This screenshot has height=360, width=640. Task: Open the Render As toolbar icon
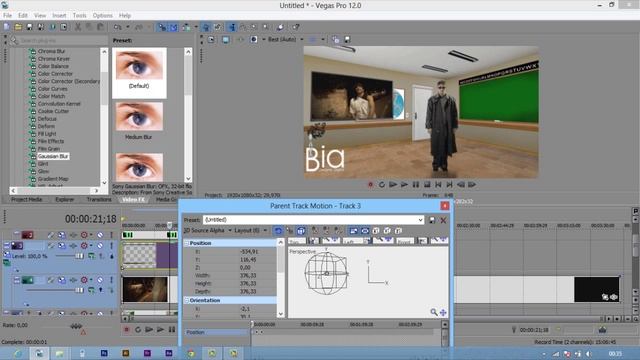52,27
